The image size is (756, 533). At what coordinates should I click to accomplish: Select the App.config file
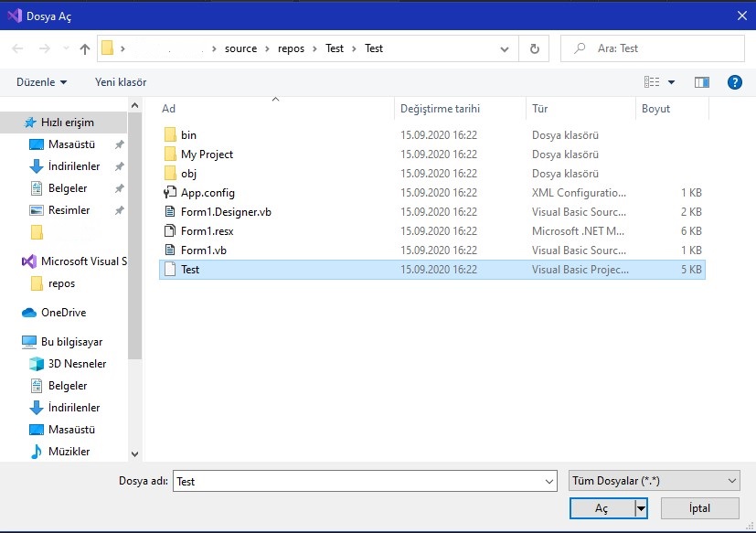432,193
